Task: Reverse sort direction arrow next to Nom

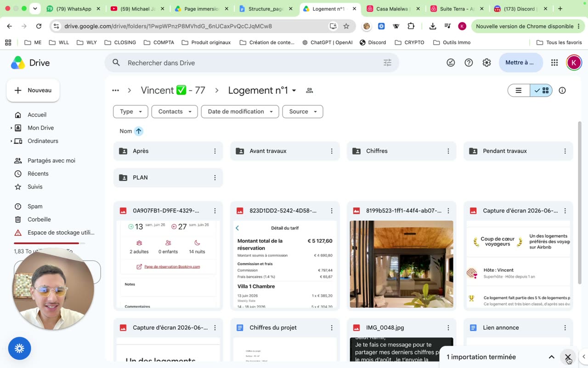Action: [138, 131]
